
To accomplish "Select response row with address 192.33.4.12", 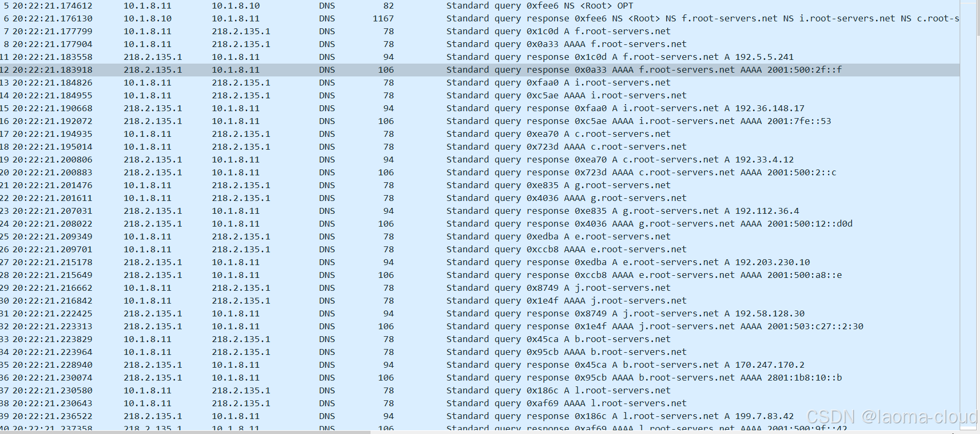I will coord(480,159).
